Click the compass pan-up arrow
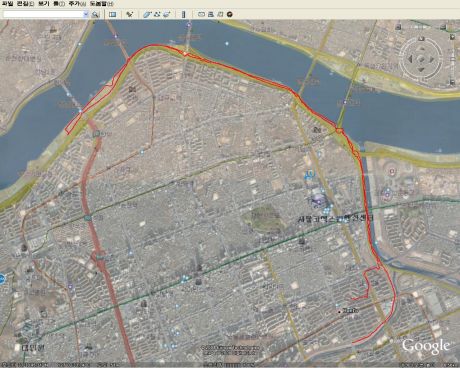 point(421,49)
